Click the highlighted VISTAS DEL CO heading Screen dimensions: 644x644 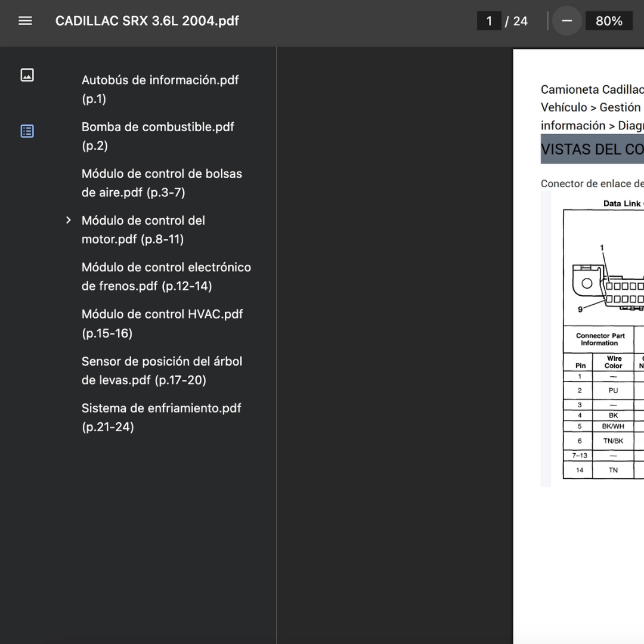point(592,149)
